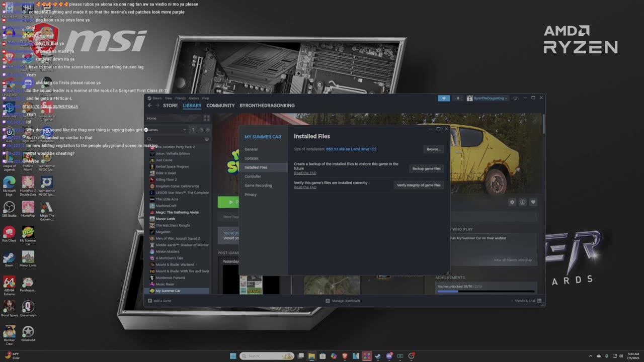Open Riot Client desktop icon

coord(9,234)
